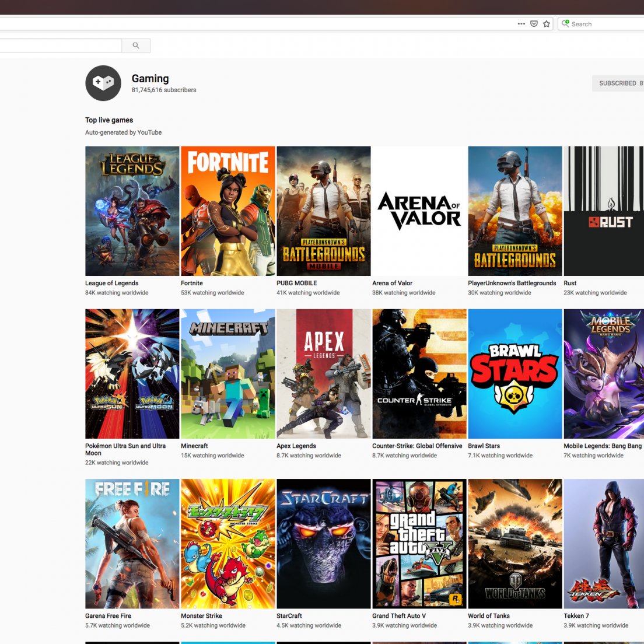Select the Grand Theft Auto V cover
The width and height of the screenshot is (644, 644).
pos(419,543)
